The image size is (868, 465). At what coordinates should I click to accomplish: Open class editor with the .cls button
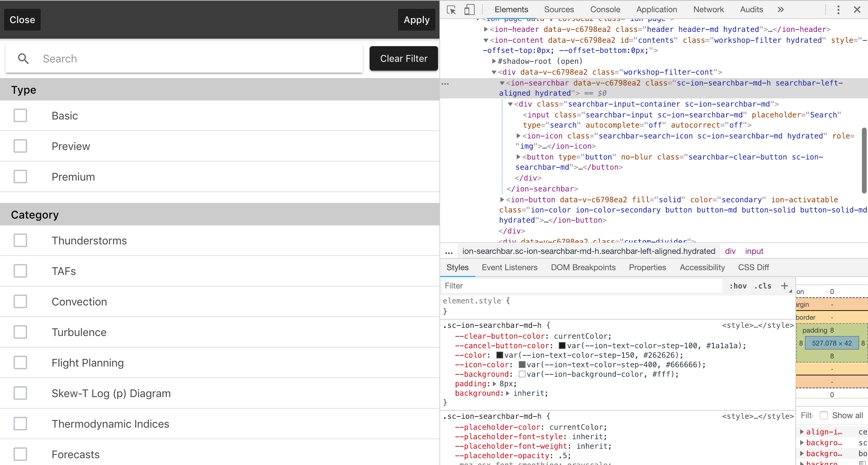point(763,286)
